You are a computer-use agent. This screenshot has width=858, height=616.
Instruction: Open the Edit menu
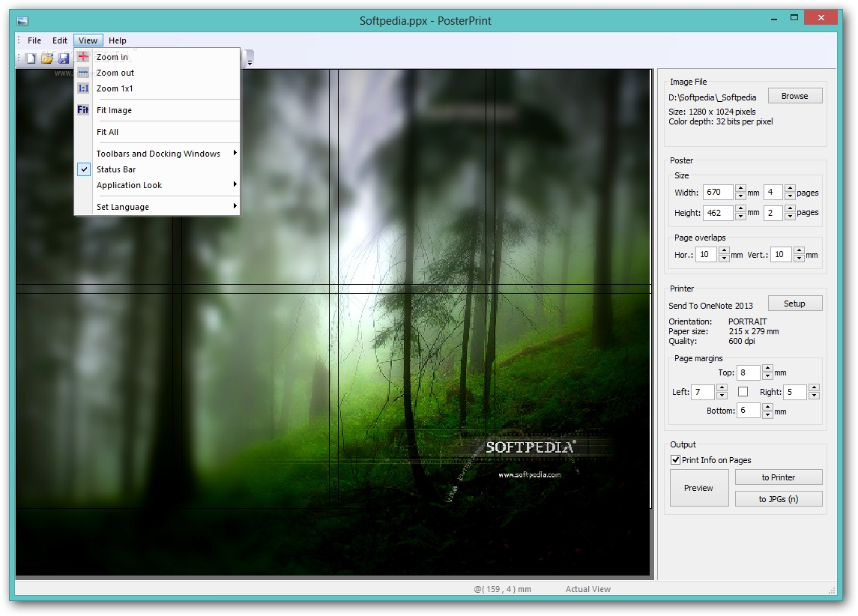60,40
